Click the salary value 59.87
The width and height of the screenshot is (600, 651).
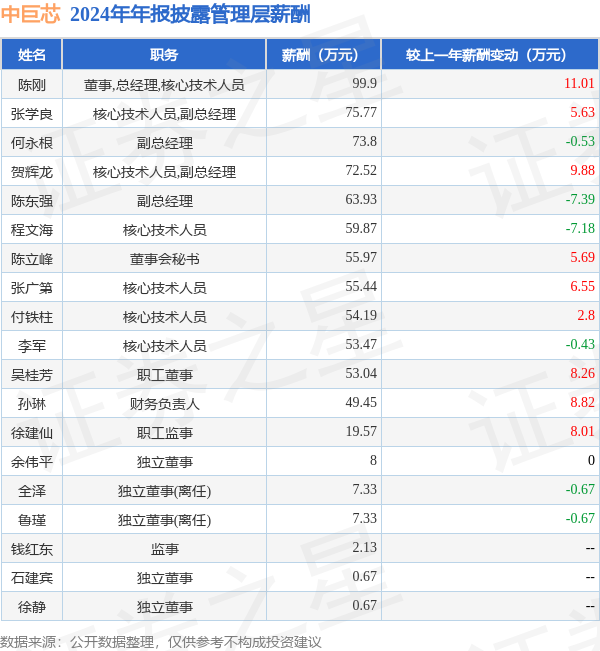tap(361, 228)
